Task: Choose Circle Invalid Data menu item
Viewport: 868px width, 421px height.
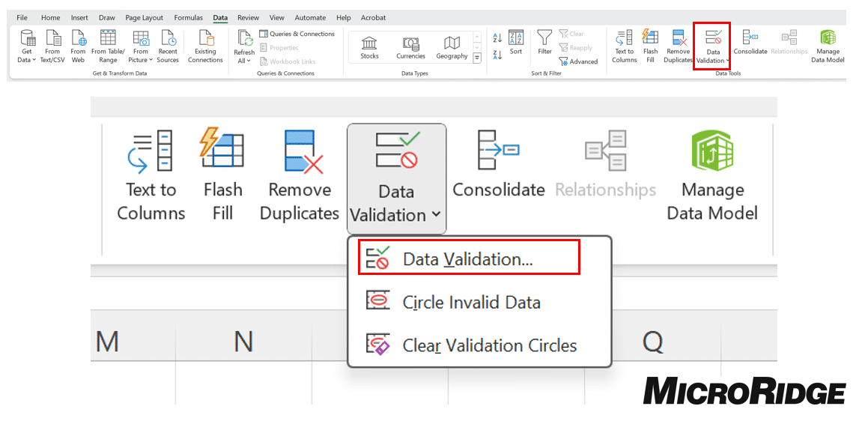Action: coord(471,303)
